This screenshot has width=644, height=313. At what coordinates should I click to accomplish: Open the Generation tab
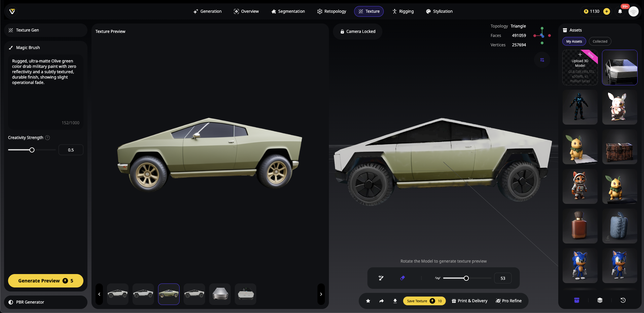207,11
